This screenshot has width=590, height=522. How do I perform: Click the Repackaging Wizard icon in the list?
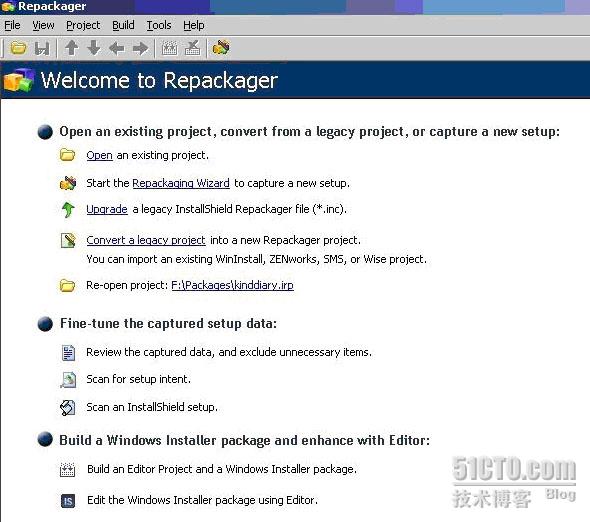68,183
